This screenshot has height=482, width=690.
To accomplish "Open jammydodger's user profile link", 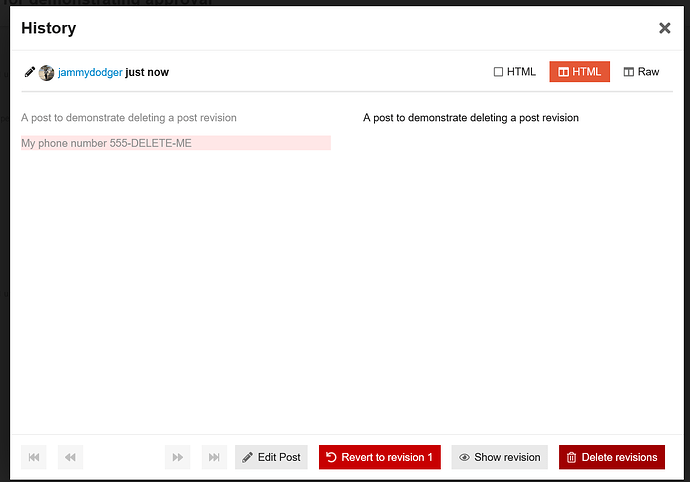I will click(x=90, y=72).
